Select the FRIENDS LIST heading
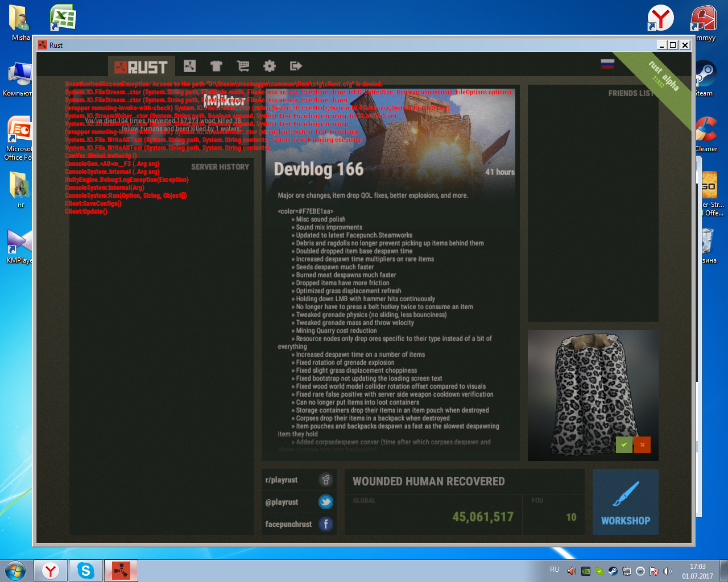728x582 pixels. point(631,93)
